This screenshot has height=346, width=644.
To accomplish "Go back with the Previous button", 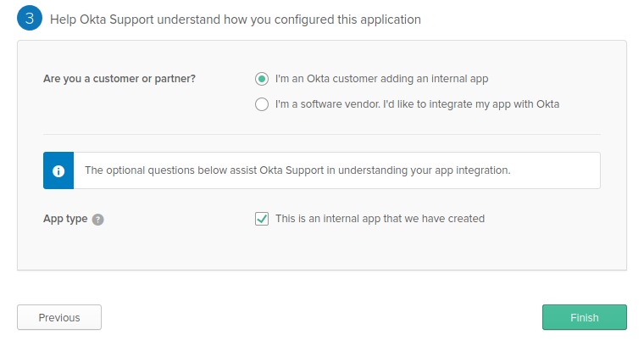I will (59, 317).
